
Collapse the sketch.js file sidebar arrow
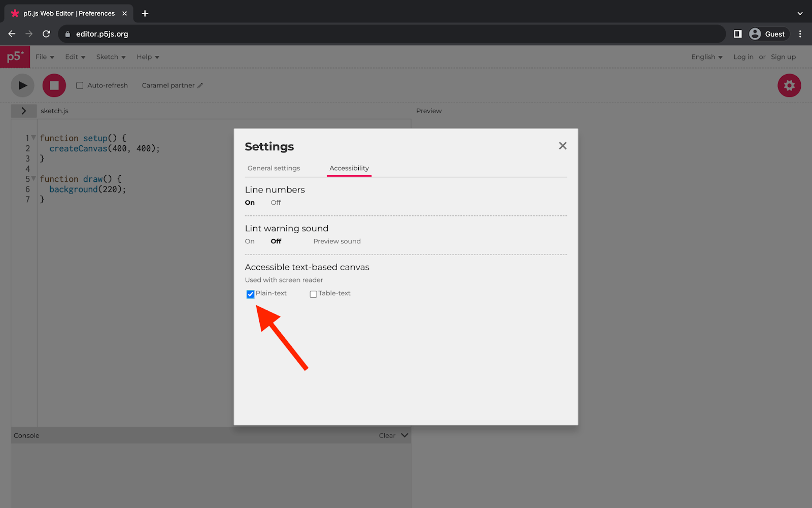(24, 110)
